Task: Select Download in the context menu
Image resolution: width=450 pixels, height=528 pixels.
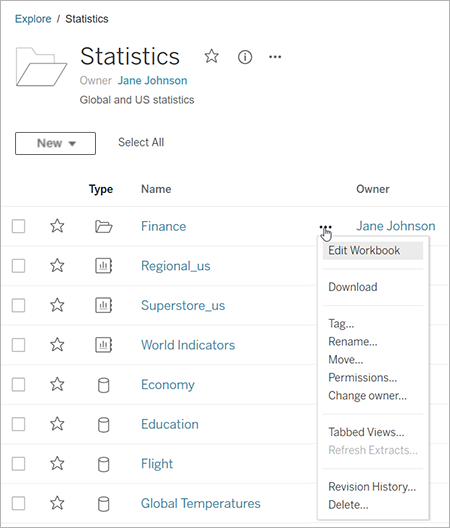Action: 353,287
